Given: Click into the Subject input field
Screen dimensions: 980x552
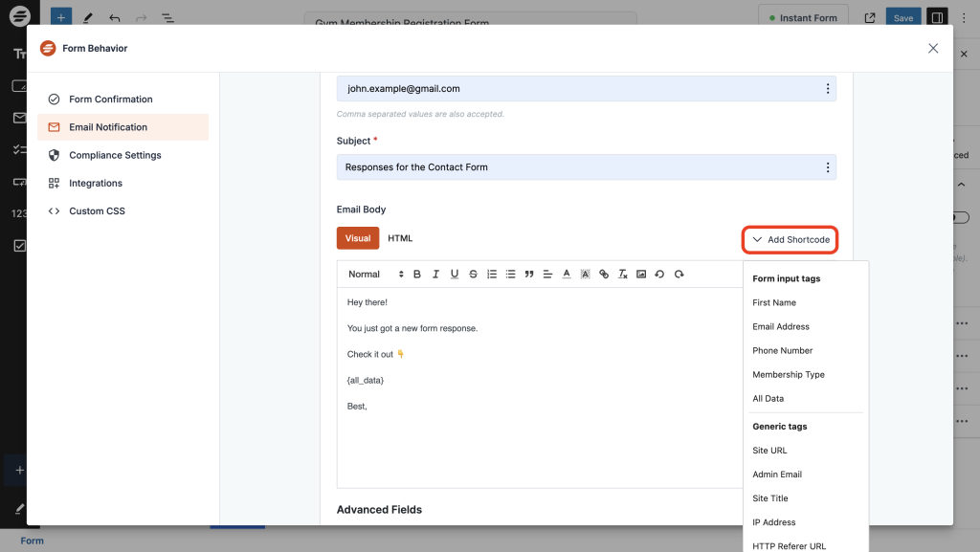Looking at the screenshot, I should pyautogui.click(x=574, y=167).
